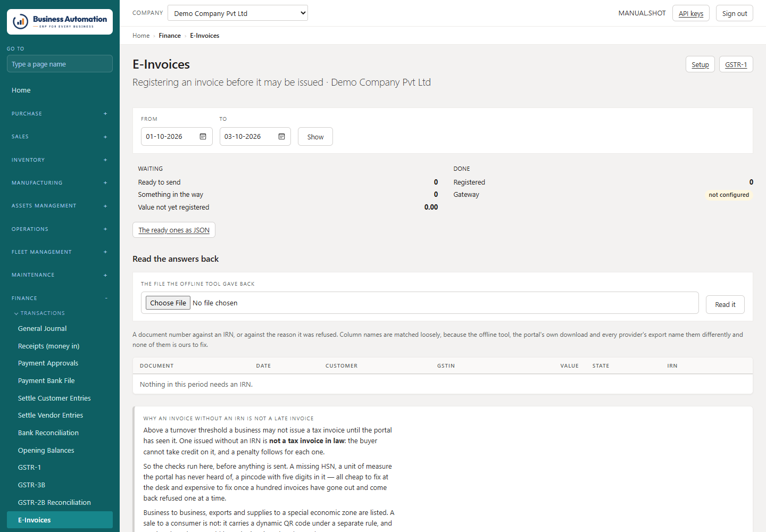Click the Read it button

[725, 304]
